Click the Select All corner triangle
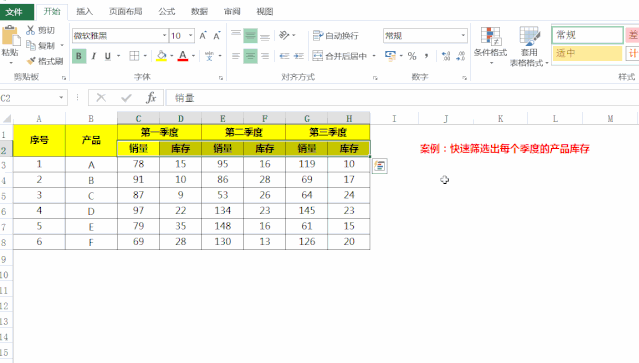This screenshot has height=363, width=639. (7, 119)
